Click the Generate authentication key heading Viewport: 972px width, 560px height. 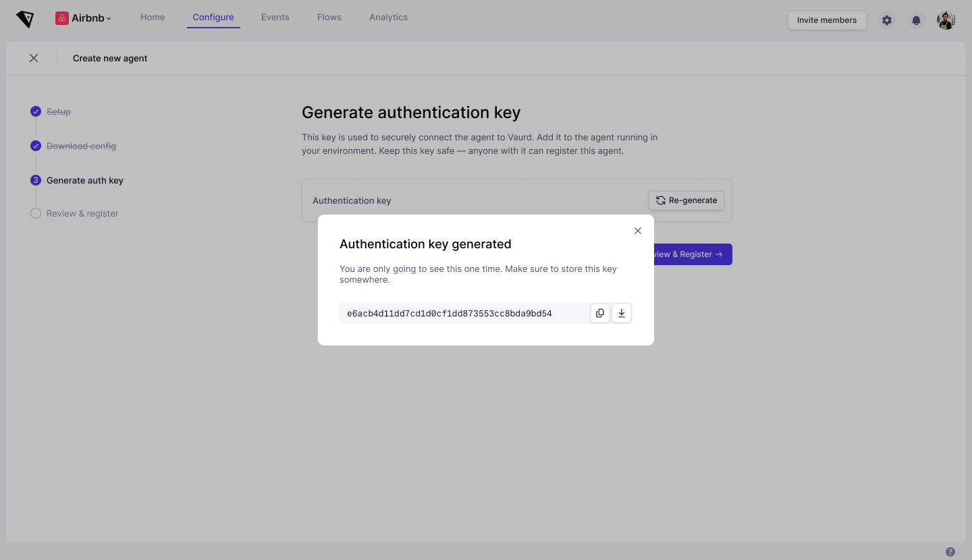click(x=411, y=113)
